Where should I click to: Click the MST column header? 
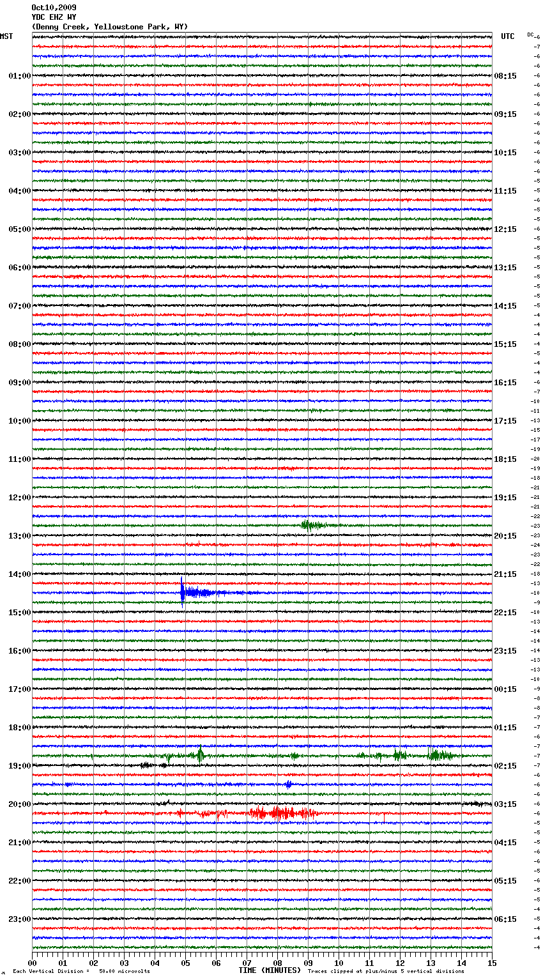6,36
